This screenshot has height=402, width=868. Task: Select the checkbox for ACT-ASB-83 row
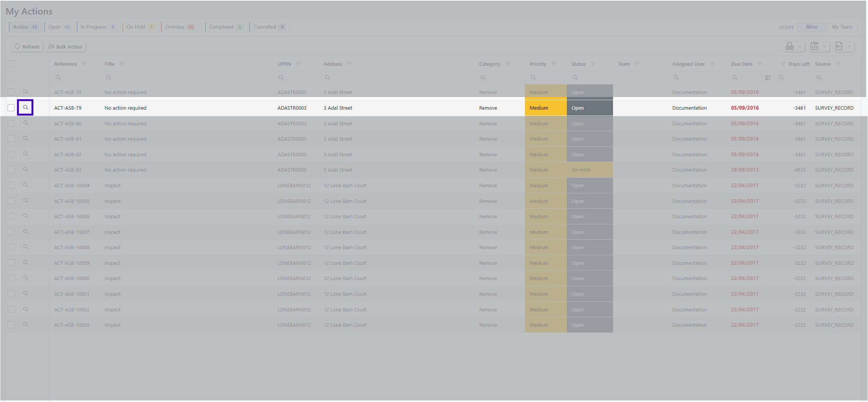[x=11, y=170]
